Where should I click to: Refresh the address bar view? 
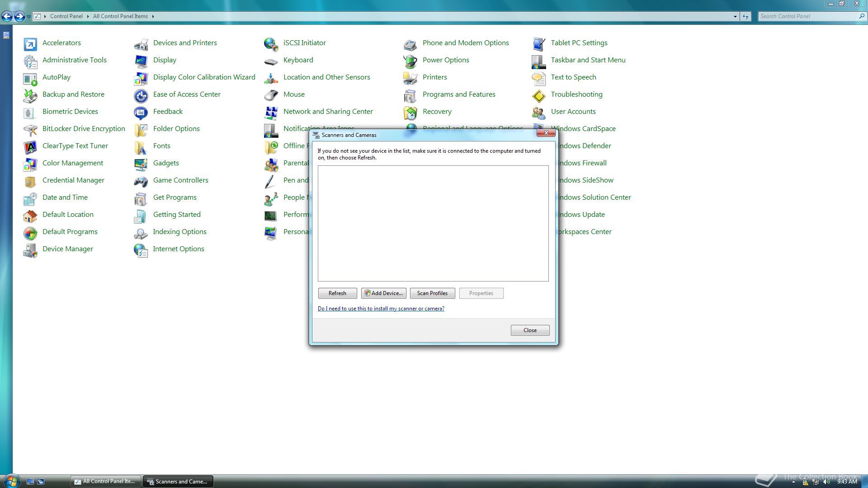tap(745, 16)
